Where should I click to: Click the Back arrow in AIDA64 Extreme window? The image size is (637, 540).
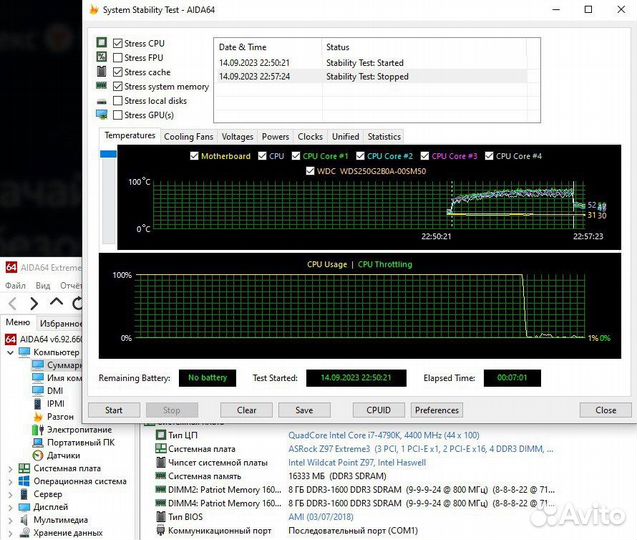click(13, 303)
